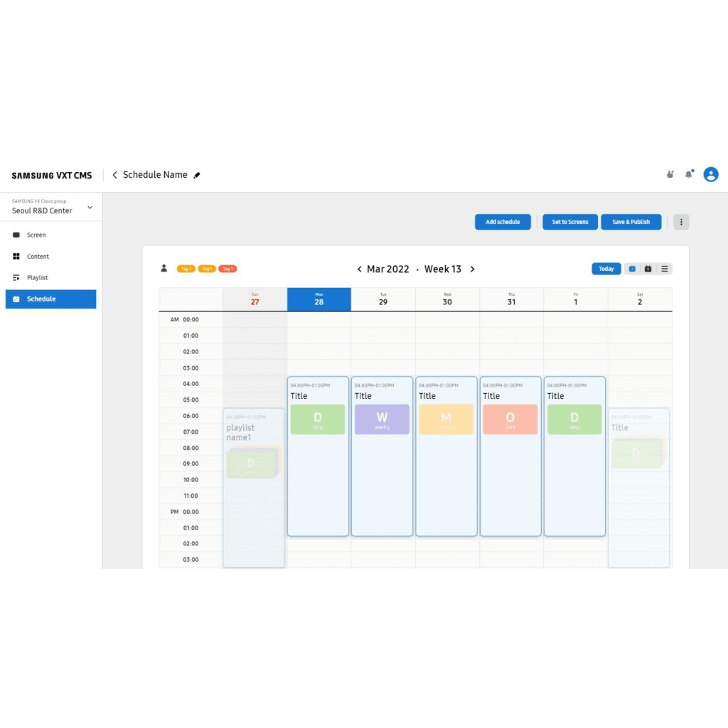Click the person icon beside the tags
This screenshot has height=728, width=728.
click(x=164, y=269)
